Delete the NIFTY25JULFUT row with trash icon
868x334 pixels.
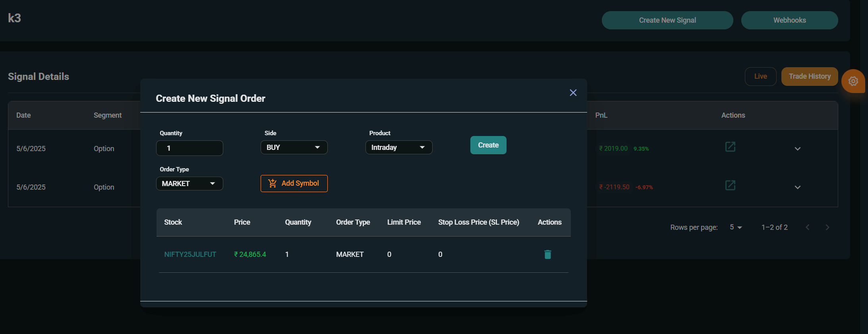point(547,254)
